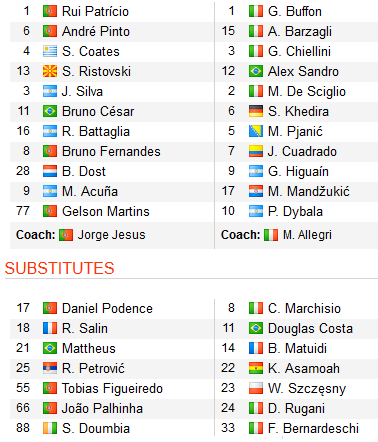Image resolution: width=378 pixels, height=442 pixels.
Task: Click German flag beside S. Khedira
Action: [256, 111]
